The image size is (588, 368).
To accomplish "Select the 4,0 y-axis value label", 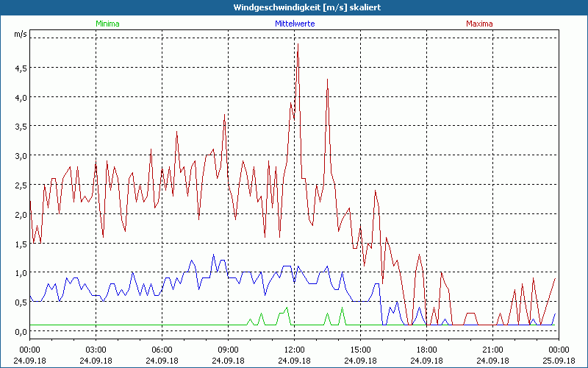I will pyautogui.click(x=21, y=97).
